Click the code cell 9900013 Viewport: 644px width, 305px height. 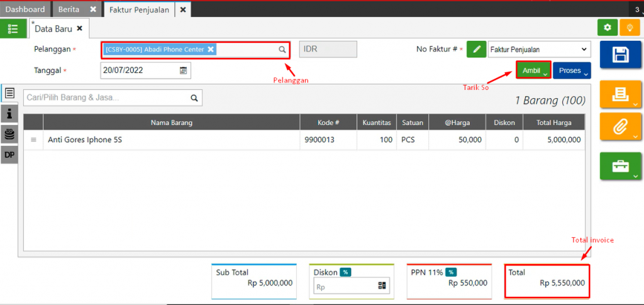point(328,140)
